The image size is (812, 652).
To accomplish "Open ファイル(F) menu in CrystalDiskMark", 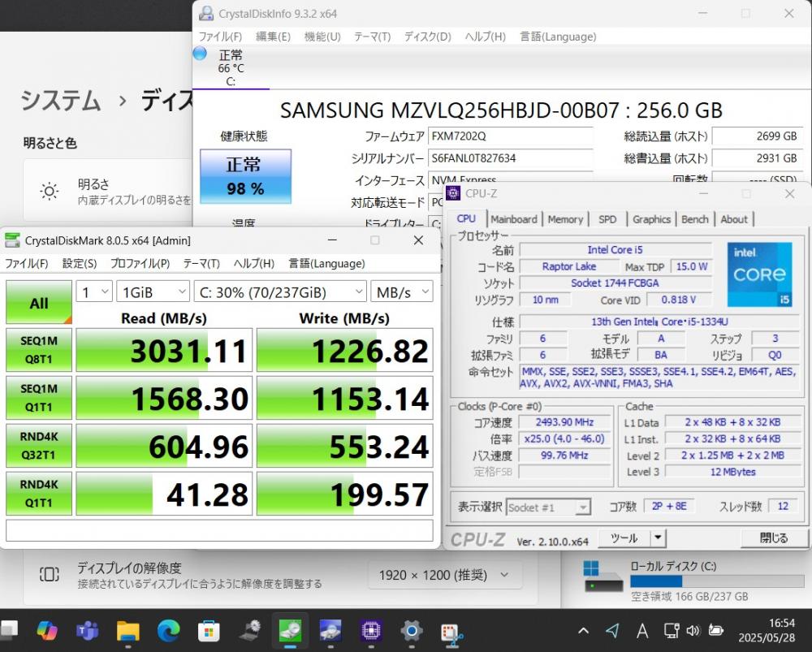I will [27, 264].
